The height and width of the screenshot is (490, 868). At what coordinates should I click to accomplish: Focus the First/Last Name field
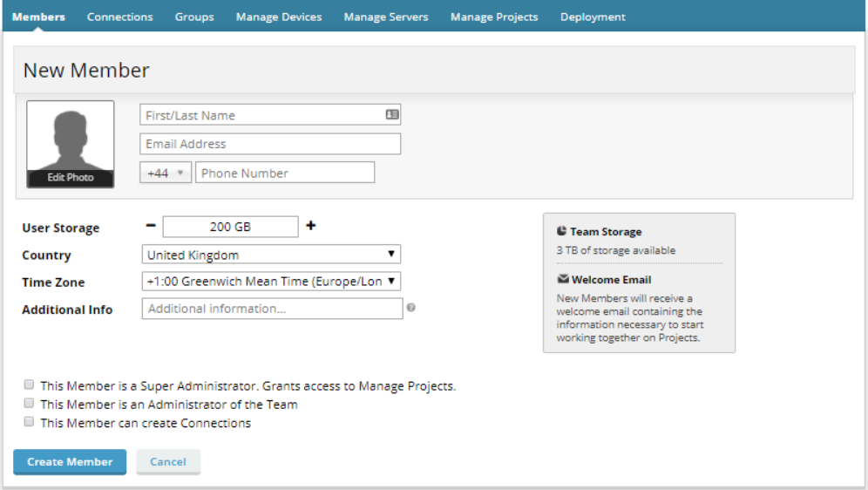[x=270, y=114]
